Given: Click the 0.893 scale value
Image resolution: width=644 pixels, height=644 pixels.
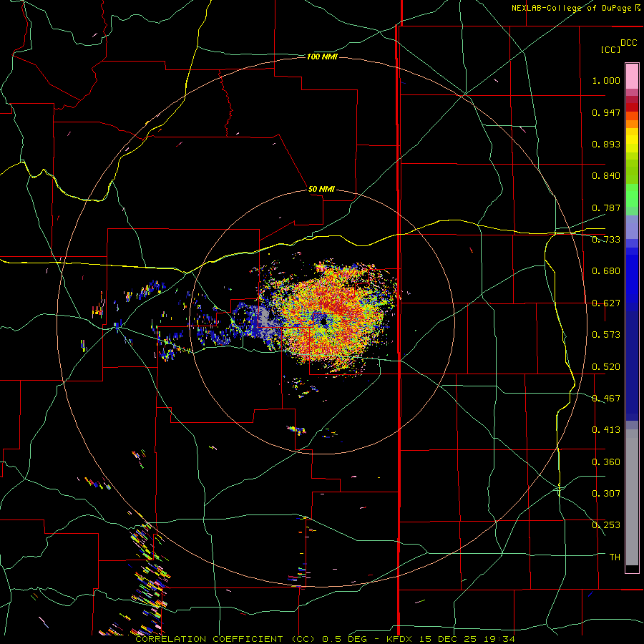Looking at the screenshot, I should (x=606, y=144).
